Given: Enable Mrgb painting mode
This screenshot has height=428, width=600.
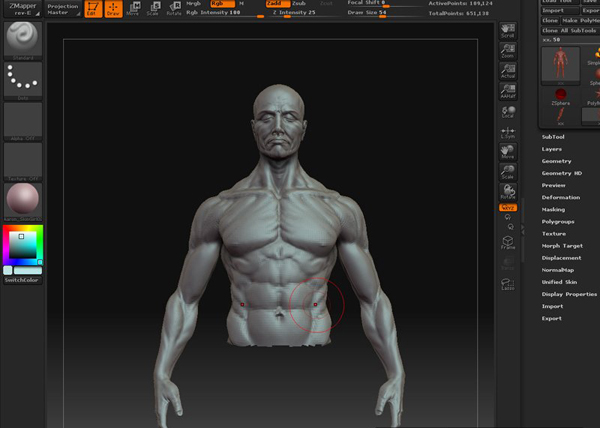Looking at the screenshot, I should tap(194, 3).
